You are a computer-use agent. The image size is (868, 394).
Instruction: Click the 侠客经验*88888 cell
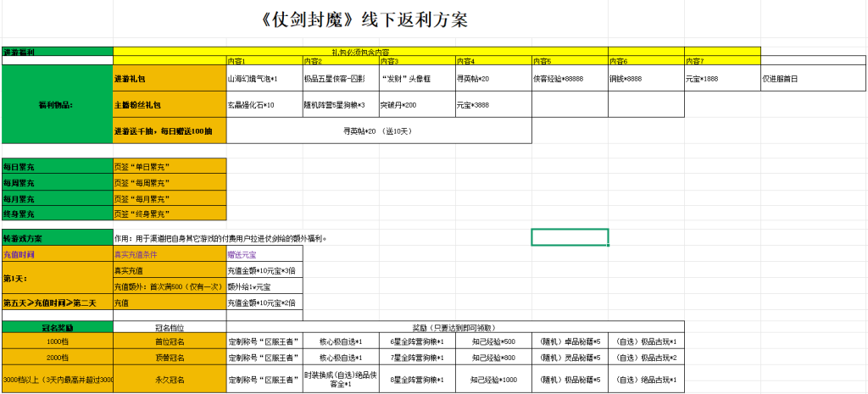coord(570,79)
